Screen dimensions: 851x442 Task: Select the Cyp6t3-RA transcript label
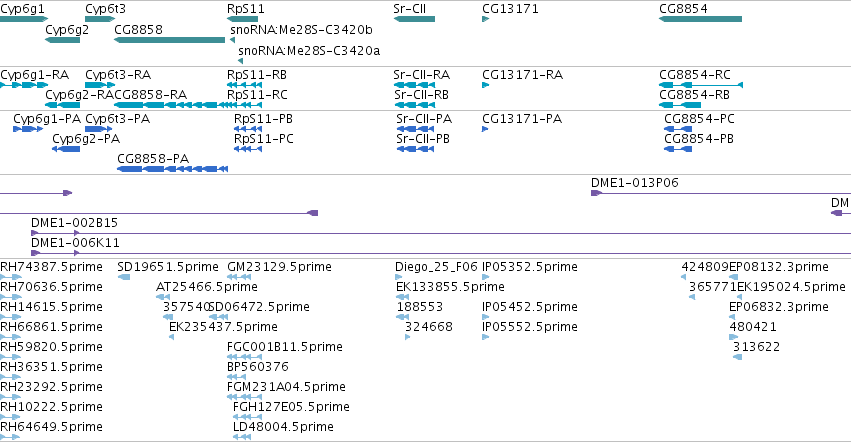click(118, 74)
